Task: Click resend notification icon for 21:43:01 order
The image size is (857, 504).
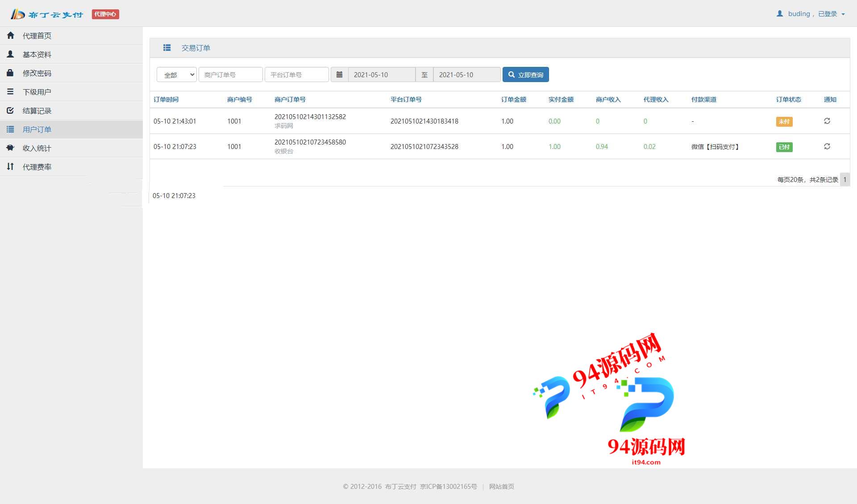Action: 827,121
